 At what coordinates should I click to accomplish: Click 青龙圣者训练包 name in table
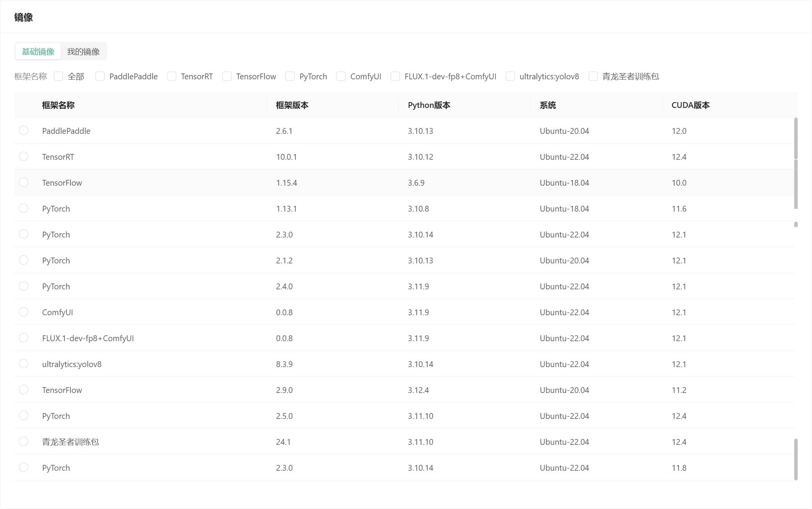[70, 442]
